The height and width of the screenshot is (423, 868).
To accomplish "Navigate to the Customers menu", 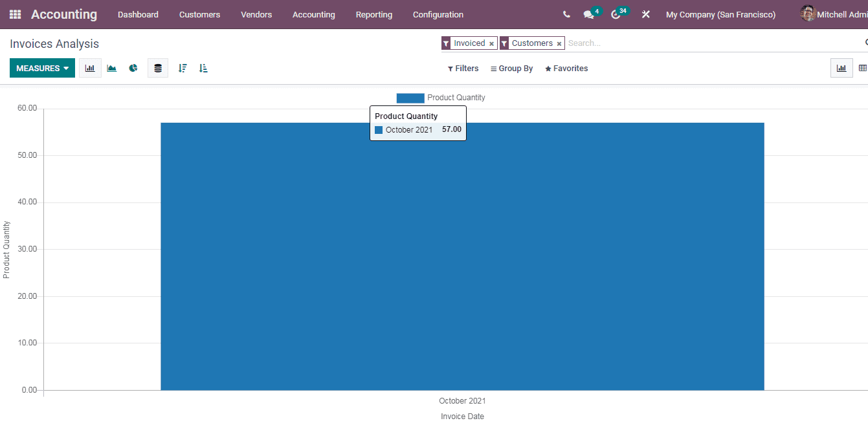I will (x=199, y=14).
